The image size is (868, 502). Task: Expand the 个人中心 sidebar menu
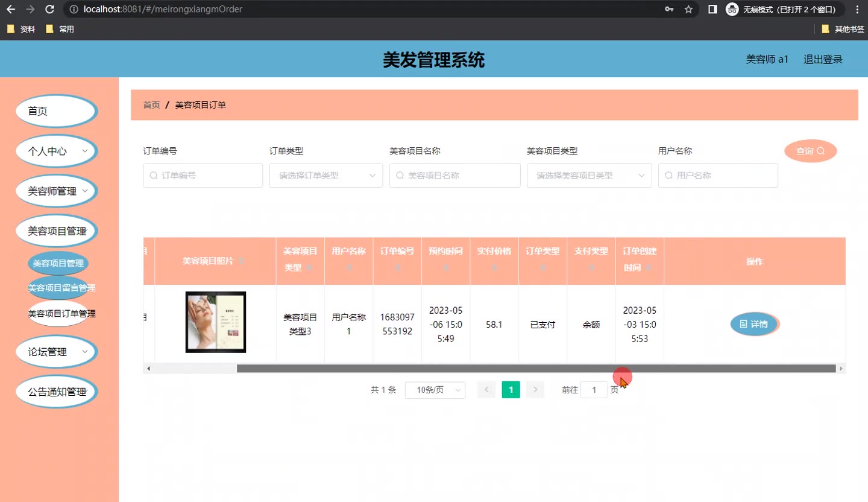point(55,151)
